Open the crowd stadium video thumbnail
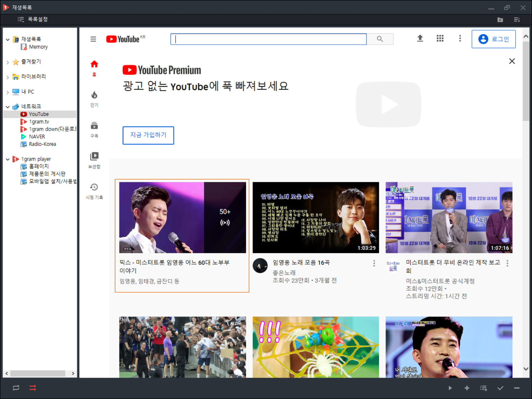This screenshot has width=532, height=399. tap(183, 347)
